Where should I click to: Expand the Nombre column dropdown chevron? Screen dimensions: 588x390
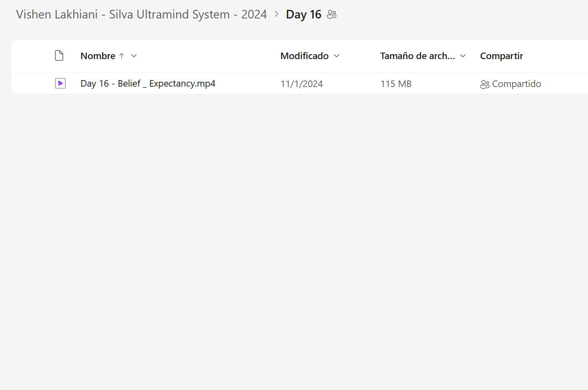pyautogui.click(x=134, y=56)
